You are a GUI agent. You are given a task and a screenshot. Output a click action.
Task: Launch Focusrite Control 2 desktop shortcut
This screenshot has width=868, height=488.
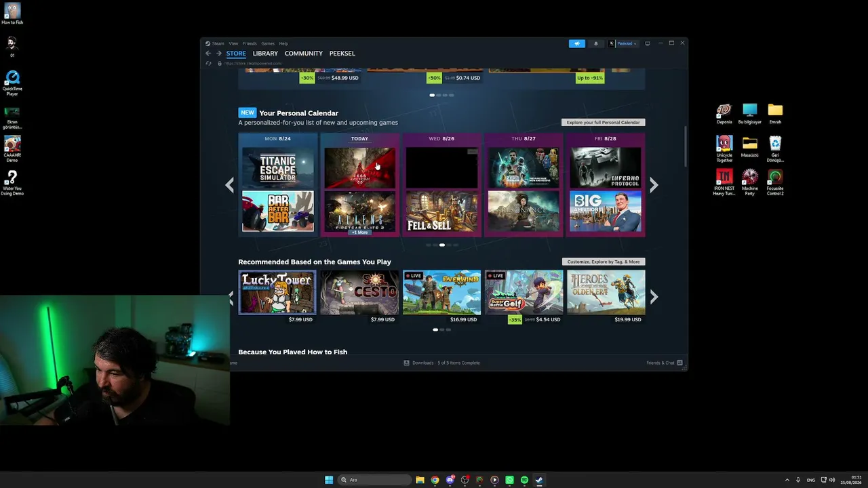(x=775, y=182)
